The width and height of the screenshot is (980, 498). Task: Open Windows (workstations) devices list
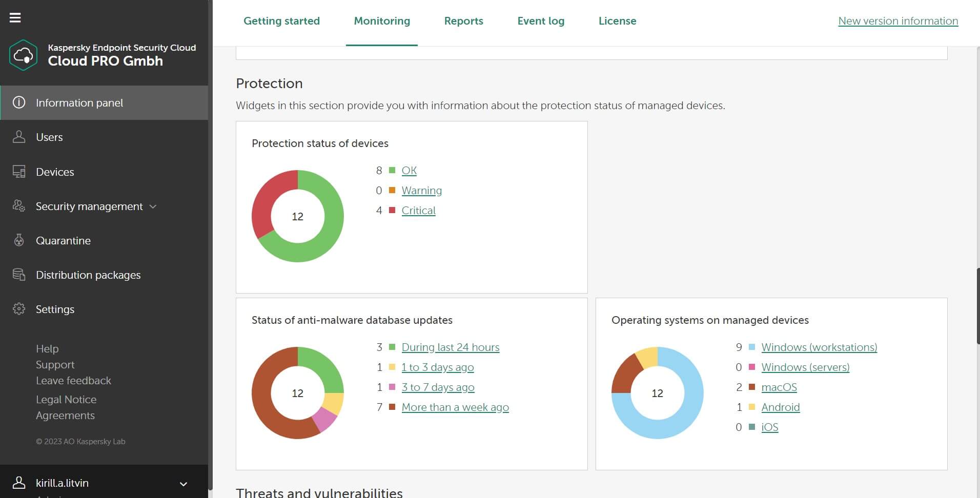tap(819, 347)
